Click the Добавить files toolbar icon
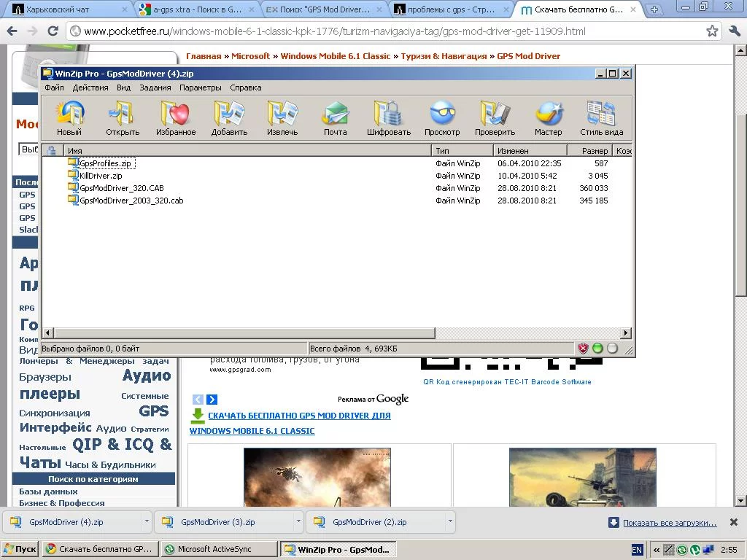The height and width of the screenshot is (560, 747). pos(229,118)
